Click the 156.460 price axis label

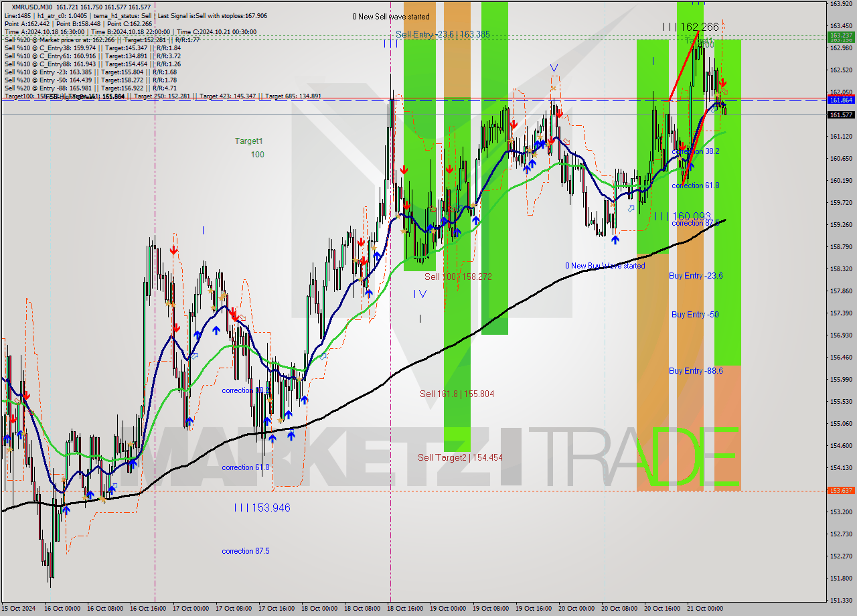[841, 358]
